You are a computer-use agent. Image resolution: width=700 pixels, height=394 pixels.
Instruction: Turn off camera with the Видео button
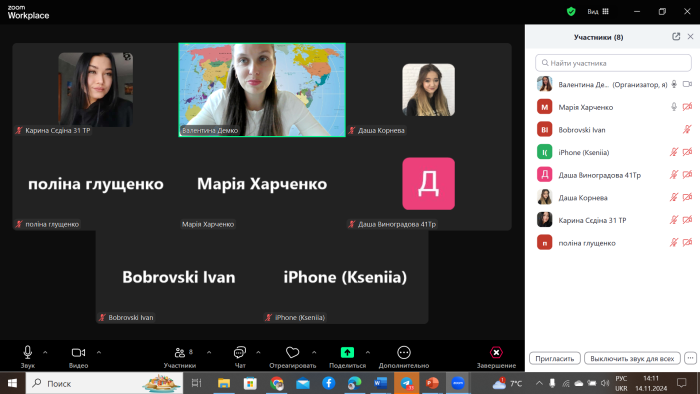click(78, 357)
